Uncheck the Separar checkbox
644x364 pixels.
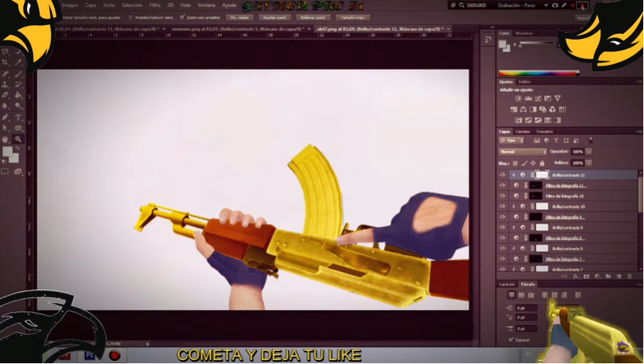coord(511,340)
